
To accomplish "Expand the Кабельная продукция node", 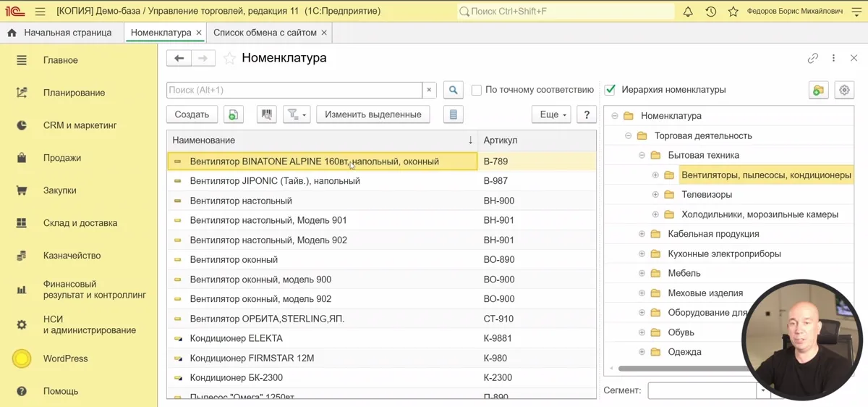I will tap(642, 234).
